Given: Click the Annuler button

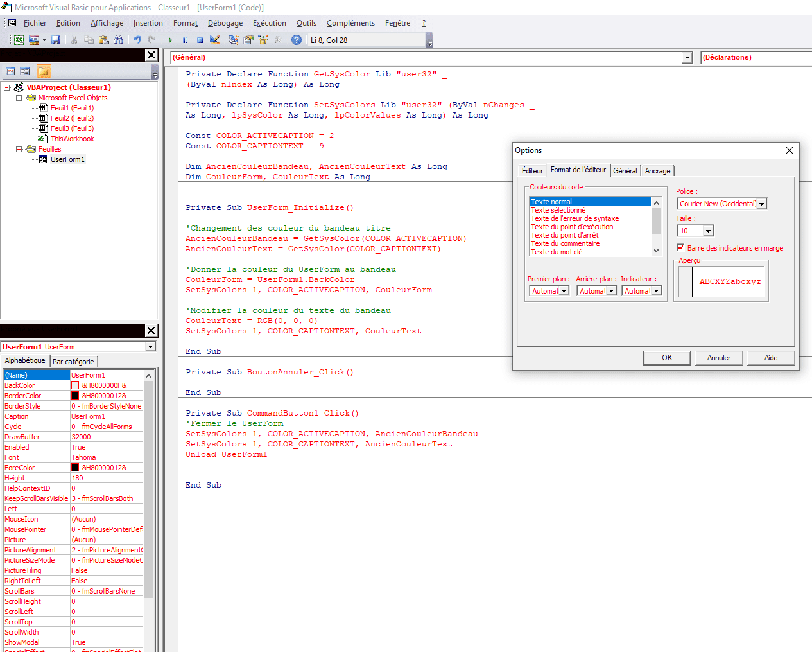Looking at the screenshot, I should 718,358.
